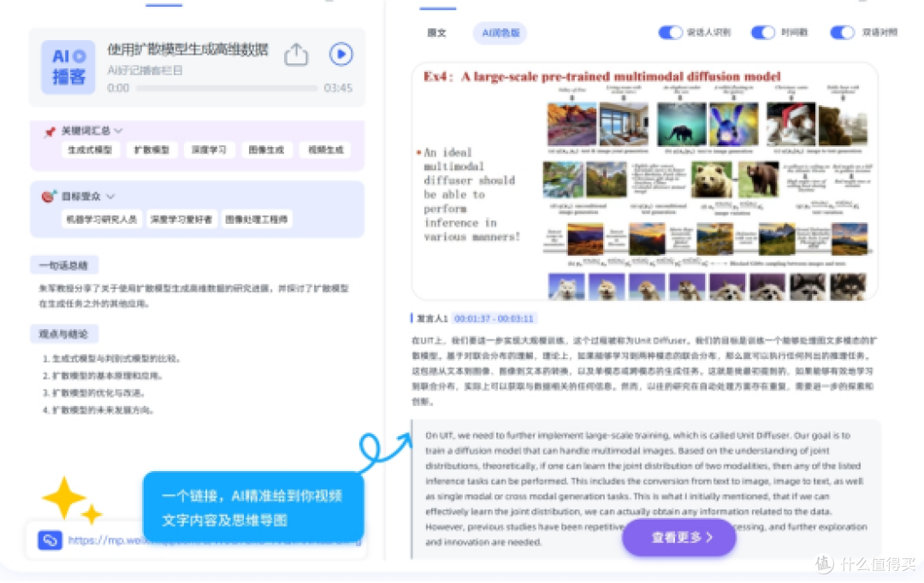Toggle the 时间戳 switch
The image size is (924, 583).
click(762, 32)
